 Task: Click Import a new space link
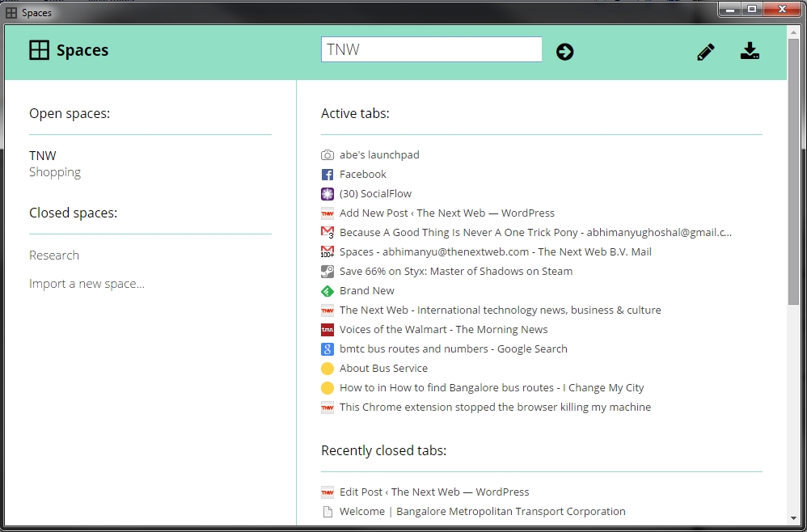point(87,284)
